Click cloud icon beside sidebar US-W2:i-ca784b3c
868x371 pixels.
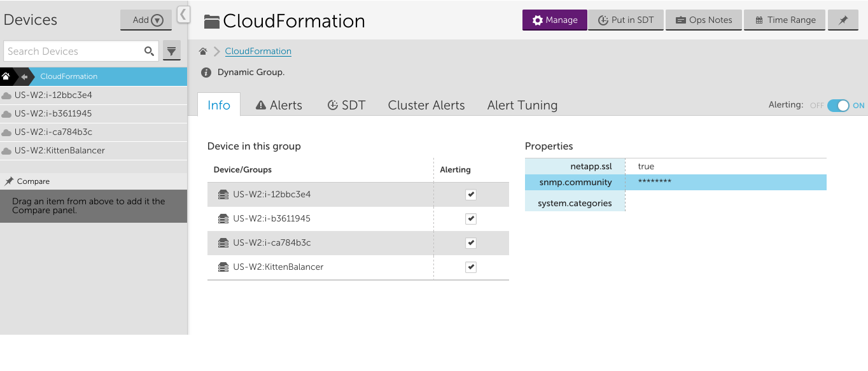7,132
